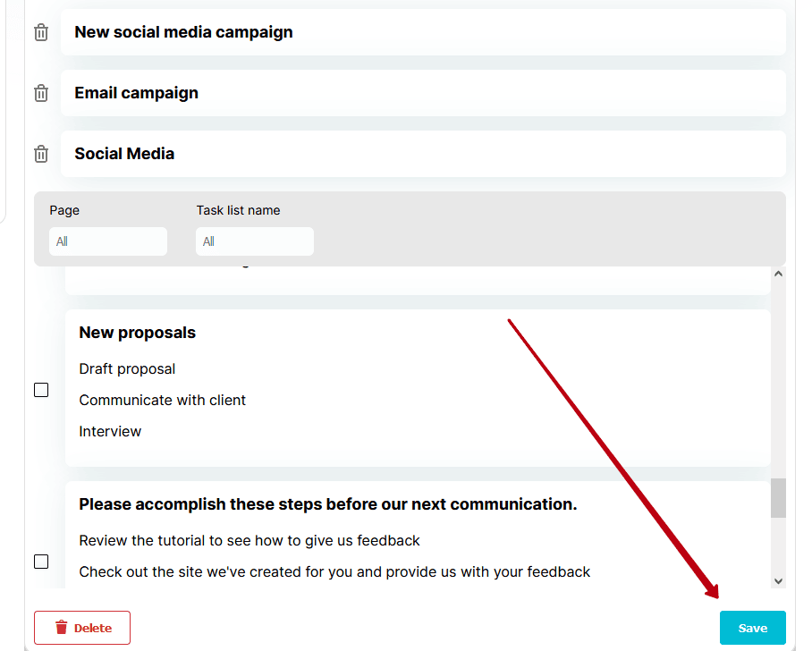This screenshot has width=812, height=651.
Task: Click the New proposals card heading
Action: point(137,333)
